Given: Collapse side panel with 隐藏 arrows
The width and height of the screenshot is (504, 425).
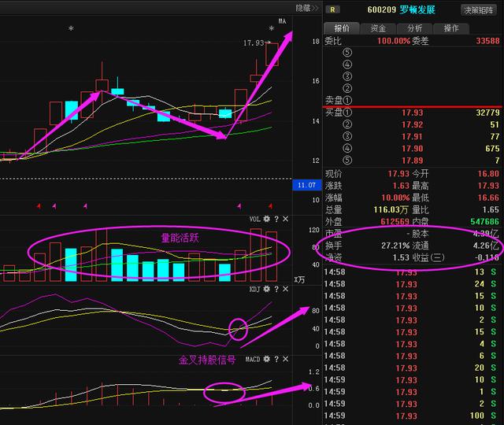Looking at the screenshot, I should point(307,8).
